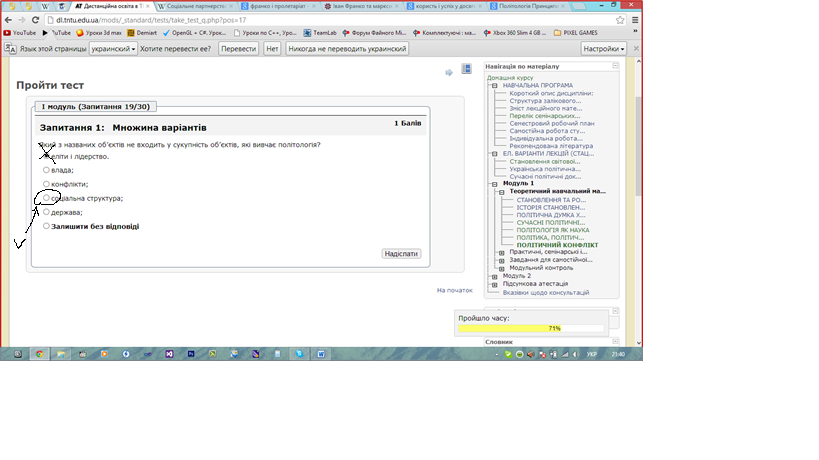The height and width of the screenshot is (460, 819).
Task: Switch to the Іван Франко та марксизм tab
Action: [361, 6]
